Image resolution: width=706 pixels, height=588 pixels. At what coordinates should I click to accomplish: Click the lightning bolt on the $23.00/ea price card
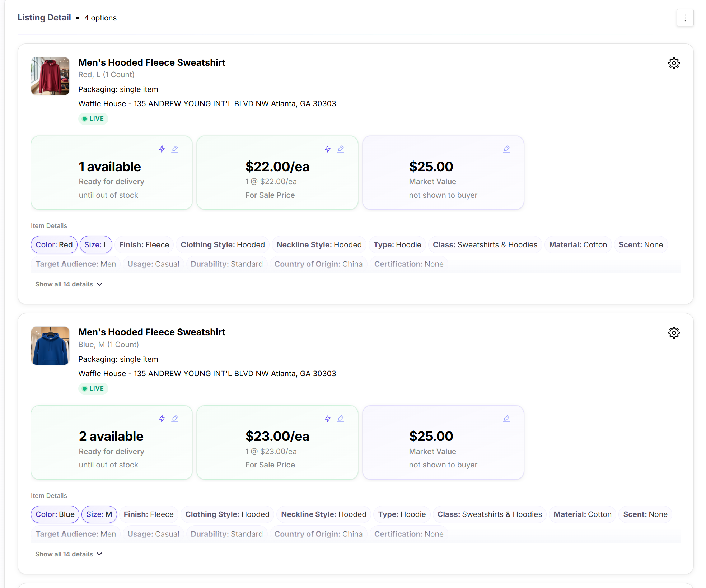point(327,418)
